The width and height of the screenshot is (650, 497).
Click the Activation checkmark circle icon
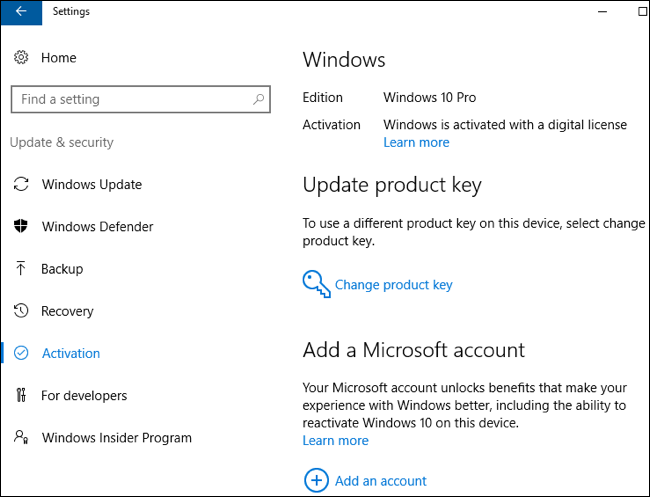[x=21, y=353]
